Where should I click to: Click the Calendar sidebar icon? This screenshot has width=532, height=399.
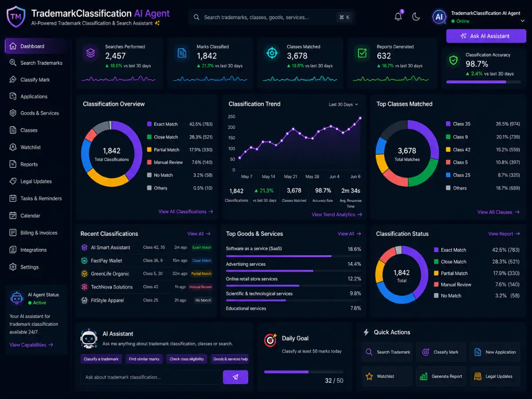pyautogui.click(x=12, y=215)
